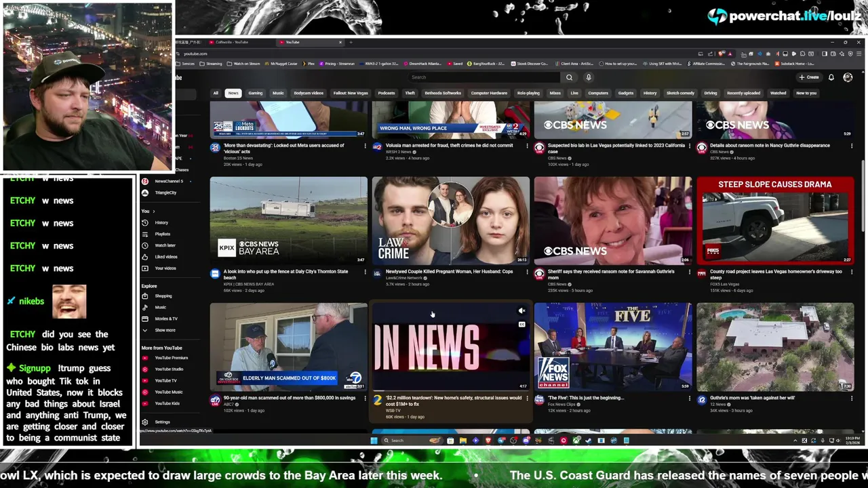Screen dimensions: 868x488
Task: Select the All filter chip
Action: [x=216, y=93]
